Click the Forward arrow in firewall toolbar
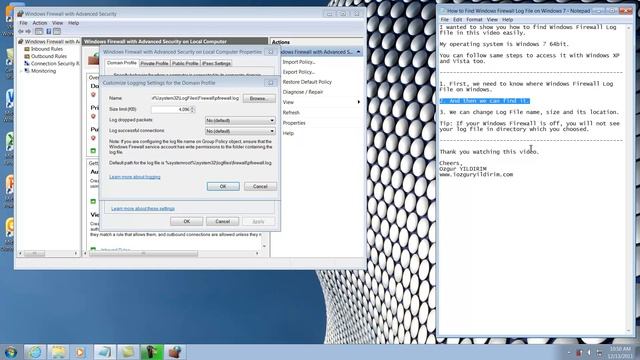Viewport: 640px width, 360px height. click(28, 31)
